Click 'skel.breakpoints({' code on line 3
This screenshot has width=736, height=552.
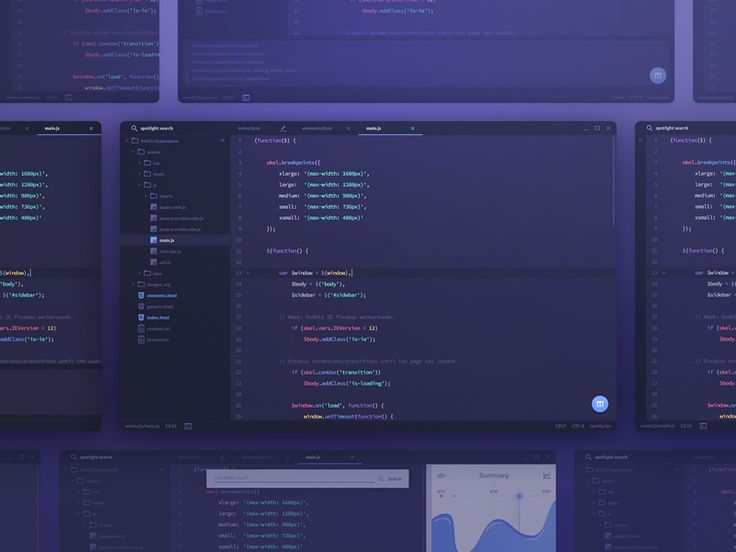point(293,162)
